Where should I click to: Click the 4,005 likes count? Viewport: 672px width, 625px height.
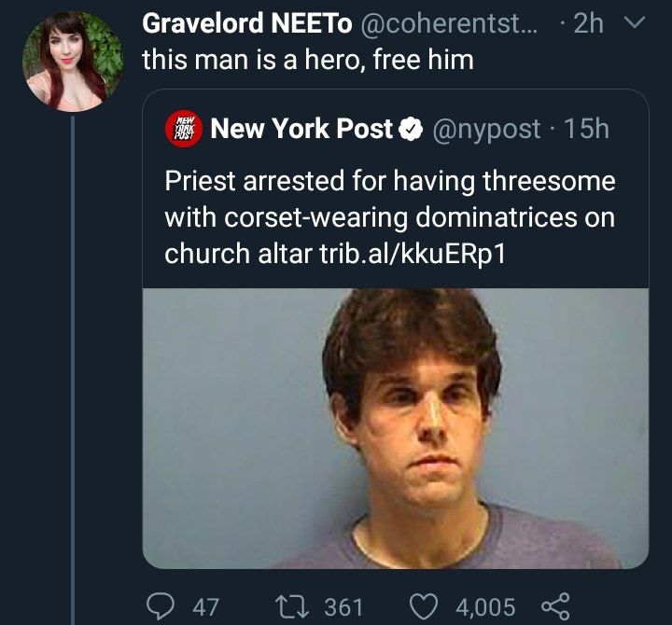pos(485,607)
